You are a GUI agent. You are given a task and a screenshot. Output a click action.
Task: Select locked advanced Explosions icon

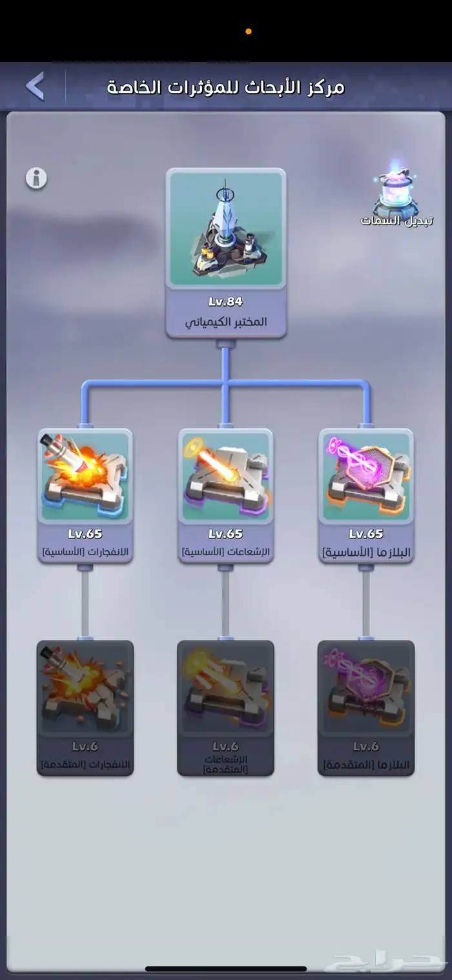85,688
